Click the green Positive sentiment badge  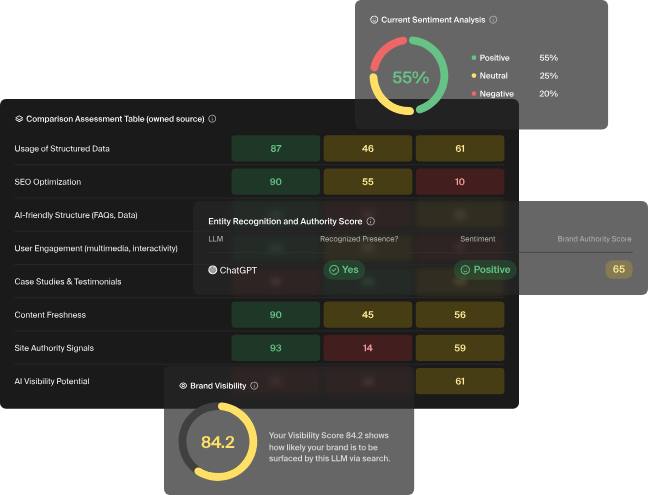485,270
